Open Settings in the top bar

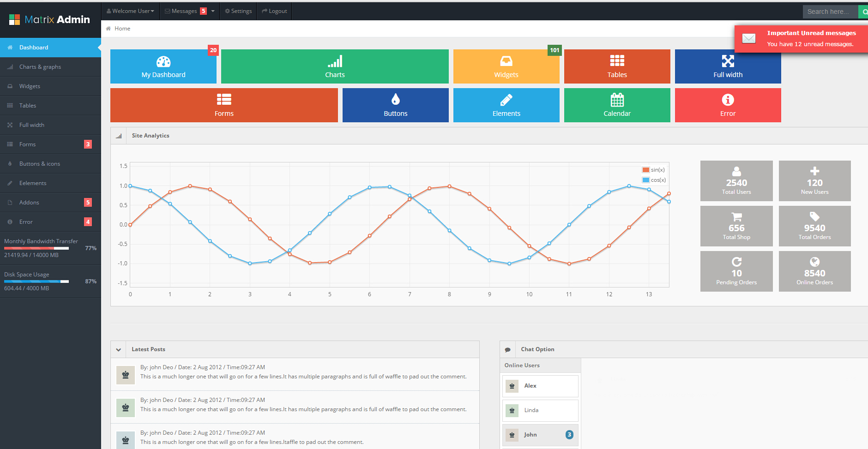click(x=238, y=11)
